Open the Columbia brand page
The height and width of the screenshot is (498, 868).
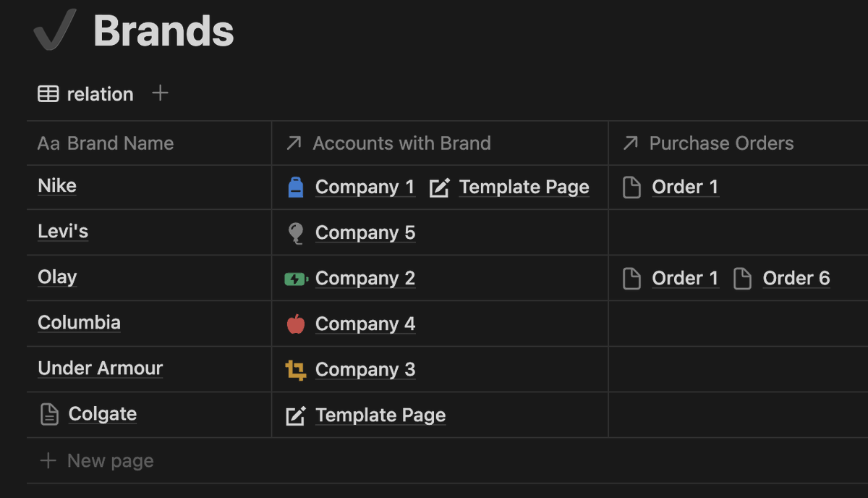[x=80, y=323]
